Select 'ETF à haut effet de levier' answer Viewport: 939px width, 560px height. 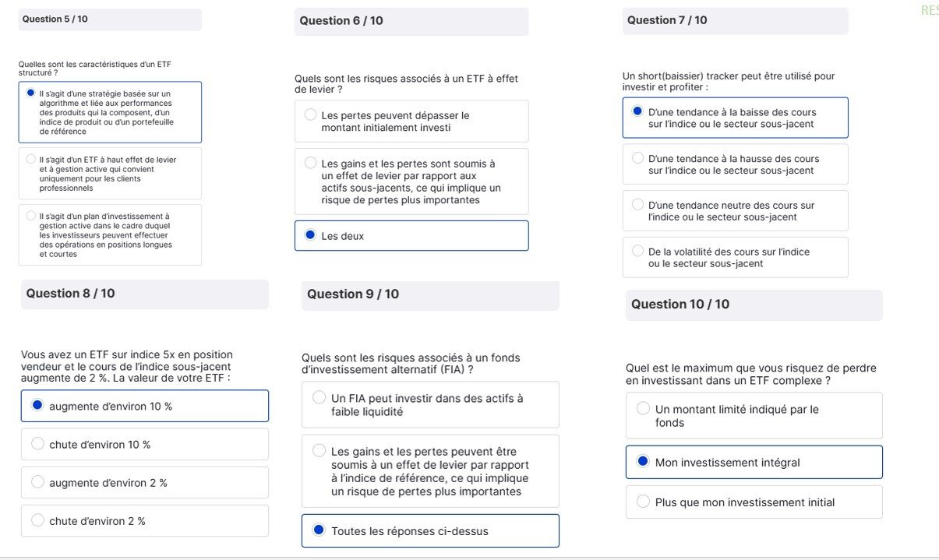click(31, 160)
